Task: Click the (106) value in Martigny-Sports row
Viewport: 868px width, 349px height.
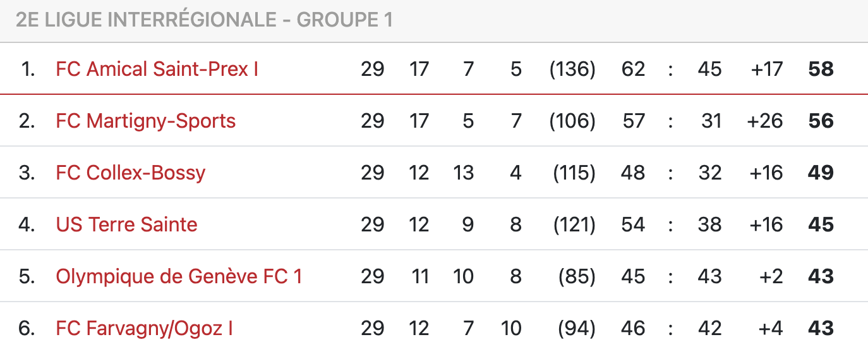Action: [572, 121]
